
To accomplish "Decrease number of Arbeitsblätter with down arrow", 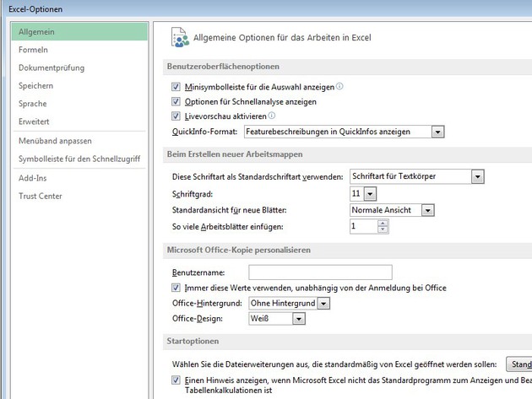I will pos(383,229).
